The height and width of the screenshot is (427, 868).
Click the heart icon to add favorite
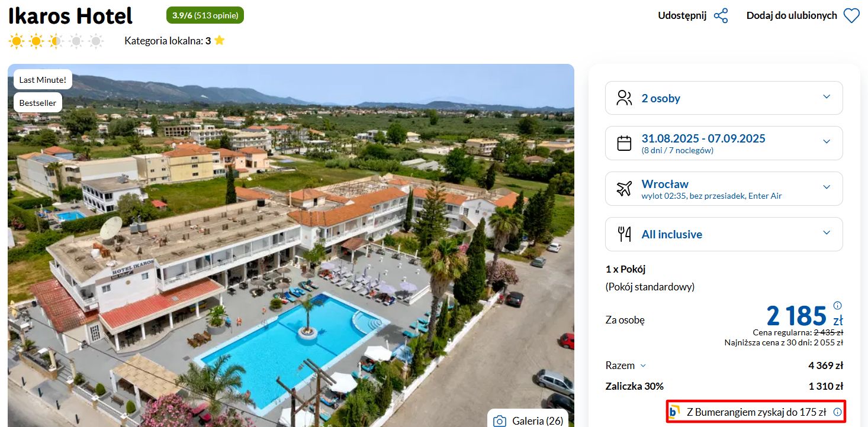851,15
